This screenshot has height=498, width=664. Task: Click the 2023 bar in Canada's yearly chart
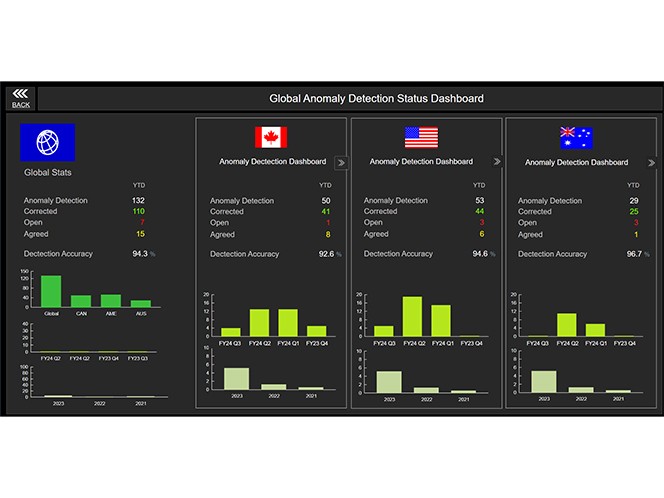(x=236, y=378)
